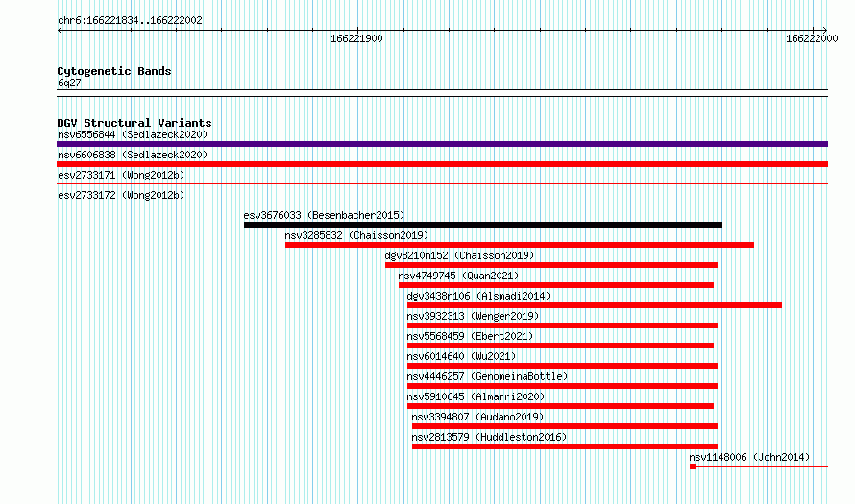Open the dgv8210n152 (Chaisson2019) label
The height and width of the screenshot is (504, 855).
[x=459, y=255]
